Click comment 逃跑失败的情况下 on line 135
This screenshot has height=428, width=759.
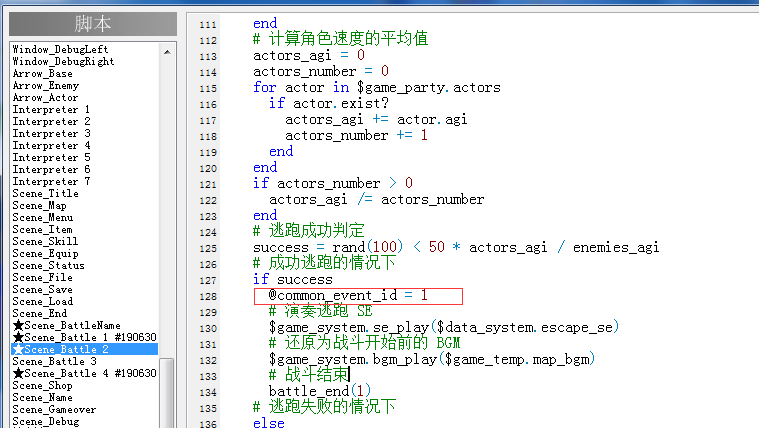pos(324,407)
